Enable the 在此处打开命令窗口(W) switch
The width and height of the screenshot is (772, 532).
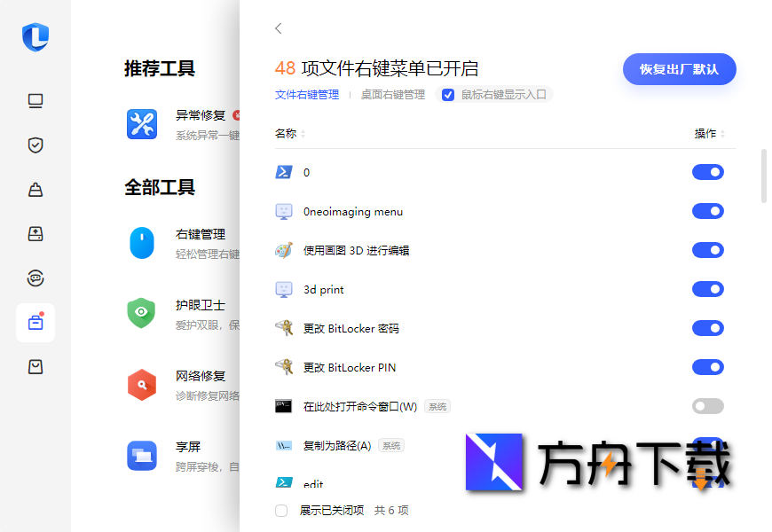(x=707, y=406)
